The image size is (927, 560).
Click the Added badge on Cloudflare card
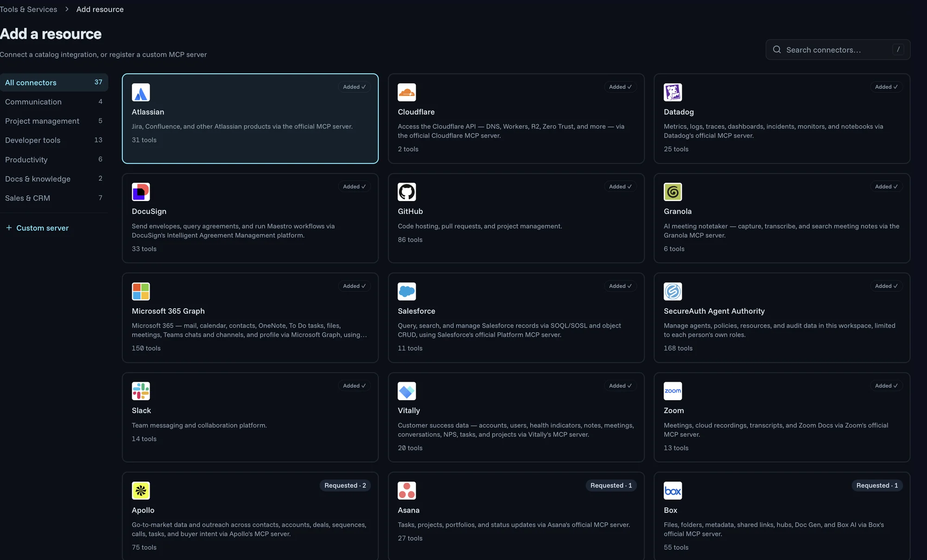[620, 87]
